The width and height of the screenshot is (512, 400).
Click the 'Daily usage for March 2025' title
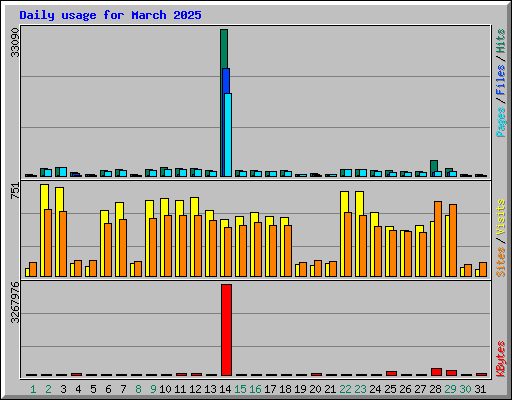[x=110, y=15]
